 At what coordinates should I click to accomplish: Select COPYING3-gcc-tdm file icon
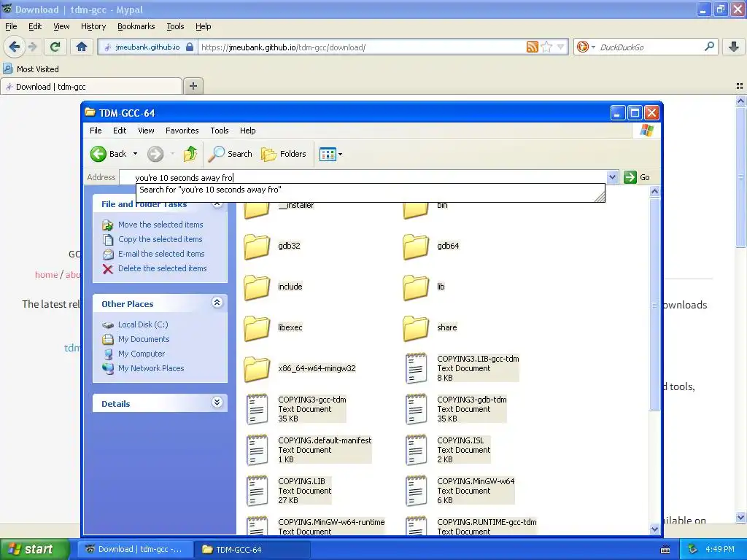pos(258,409)
